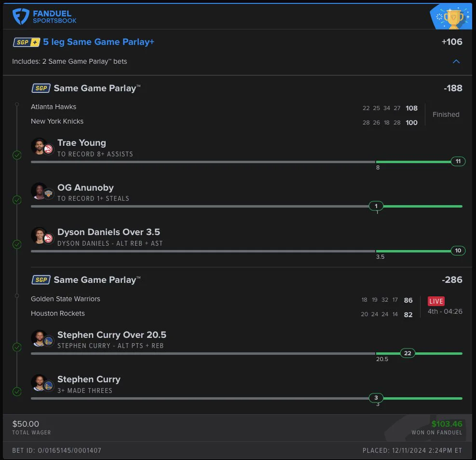Click the Hawks final score 108
The image size is (476, 460).
point(412,108)
